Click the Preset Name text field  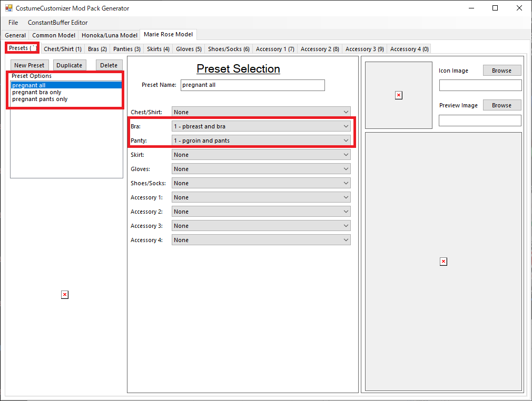(252, 85)
